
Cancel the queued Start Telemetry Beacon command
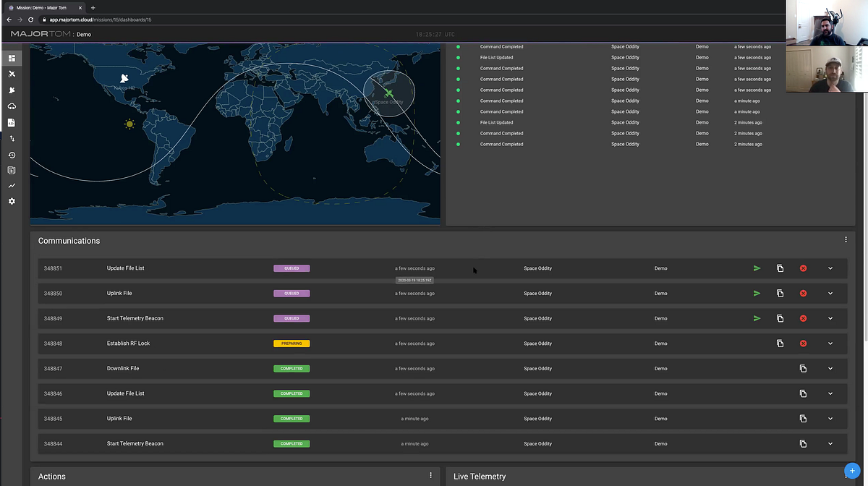click(803, 318)
